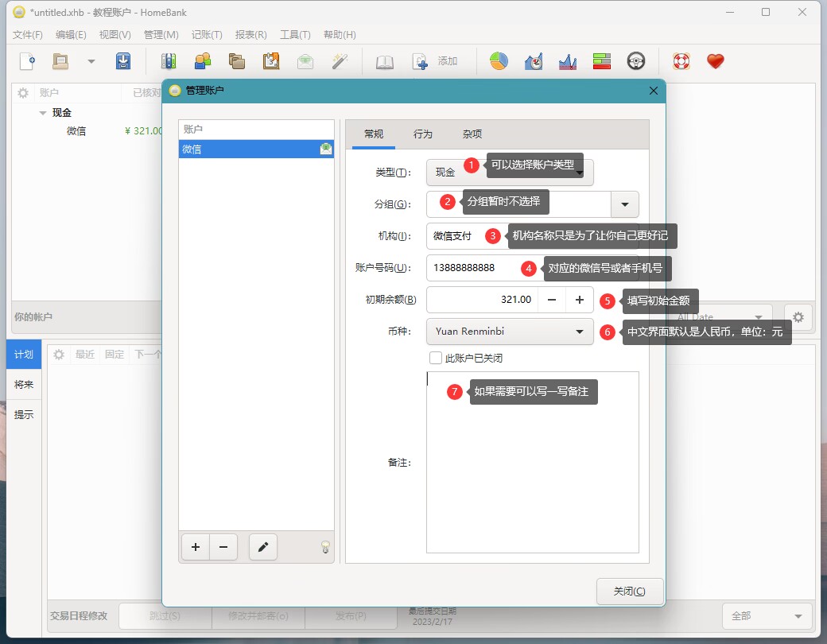Open the categories manager toolbar icon
This screenshot has width=827, height=644.
pyautogui.click(x=236, y=61)
